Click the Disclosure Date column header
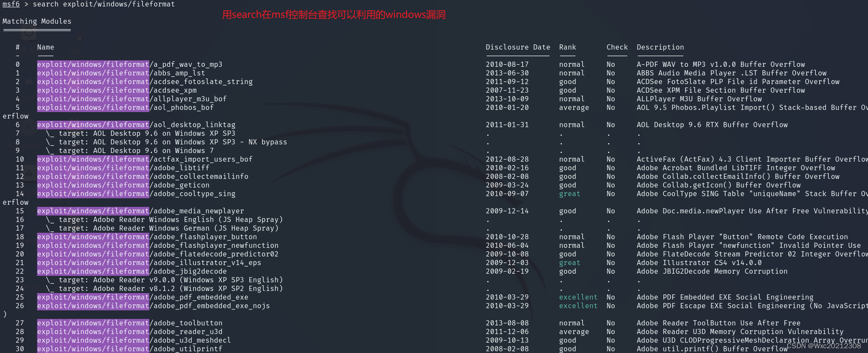 click(x=518, y=47)
